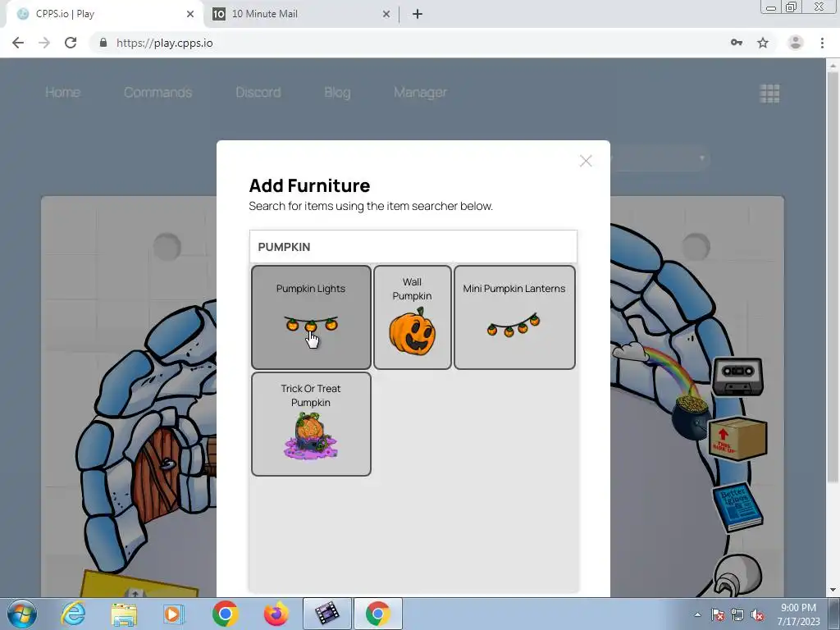Close the 10 Minute Mail tab
Image resolution: width=840 pixels, height=630 pixels.
(x=386, y=15)
